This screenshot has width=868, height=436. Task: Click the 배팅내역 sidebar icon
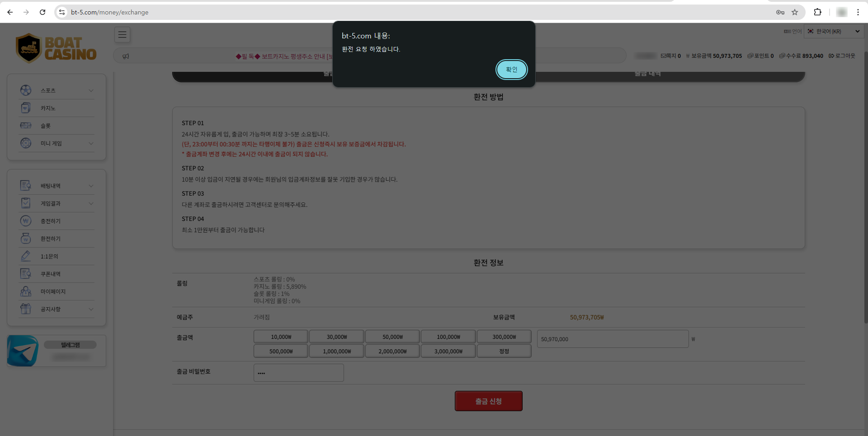click(x=26, y=186)
